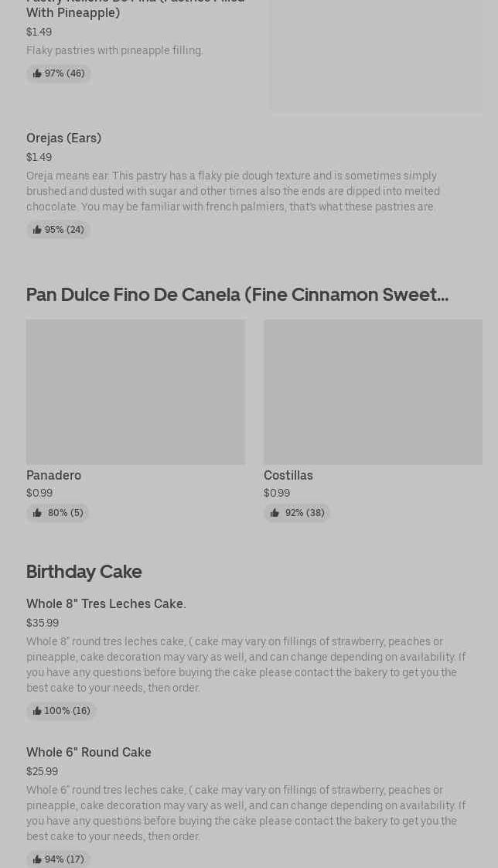The image size is (498, 868).
Task: Click the thumbs-up icon under Panadero
Action: 37,514
